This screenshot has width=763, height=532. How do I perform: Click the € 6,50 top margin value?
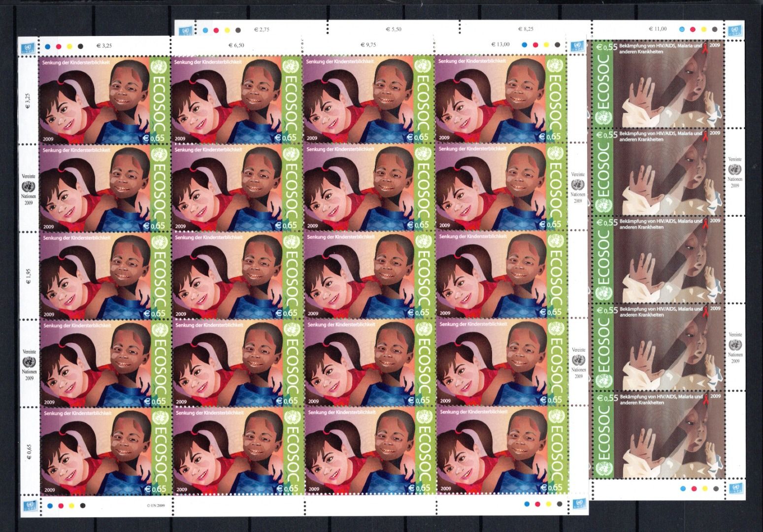[236, 45]
